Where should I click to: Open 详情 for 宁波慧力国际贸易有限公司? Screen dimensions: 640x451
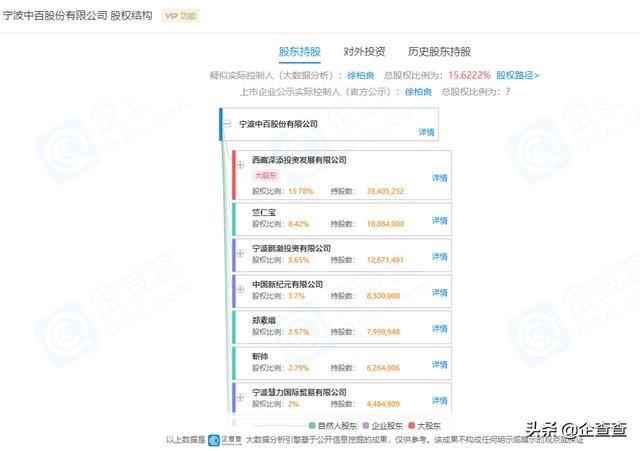440,400
